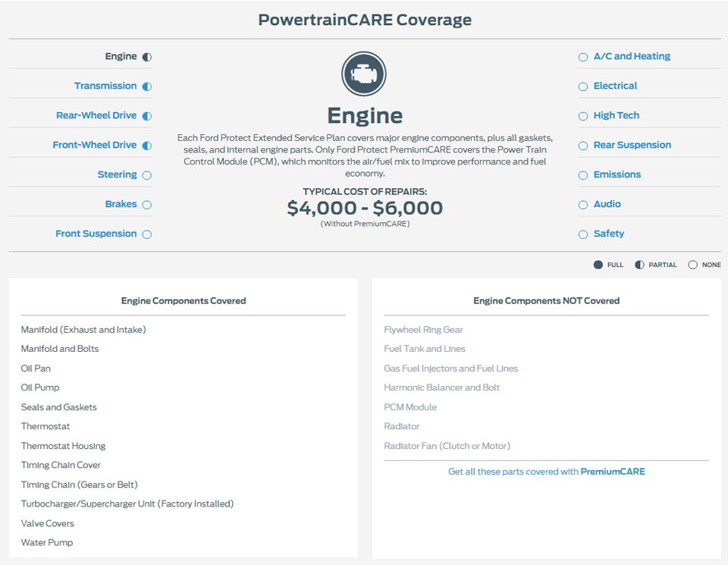Click the Fuel Tank and Lines item
This screenshot has height=565, width=728.
pos(425,349)
